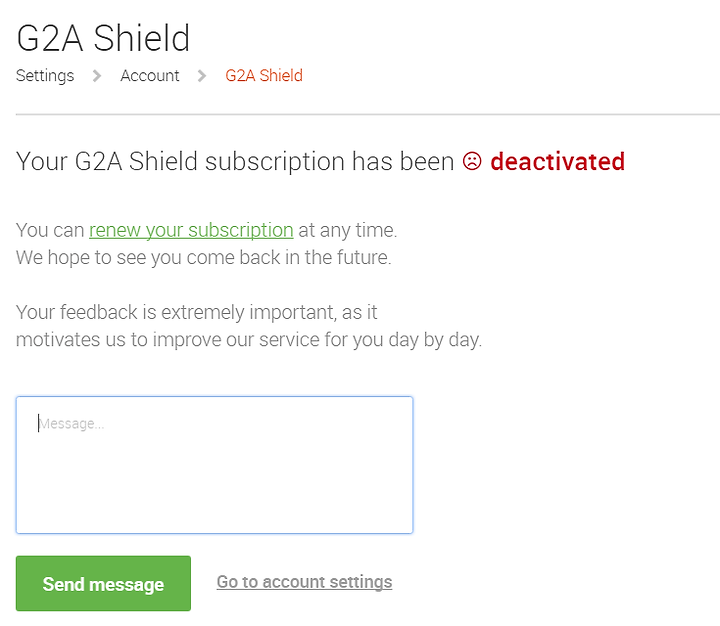720x626 pixels.
Task: Select the orange G2A Shield breadcrumb
Action: tap(264, 76)
